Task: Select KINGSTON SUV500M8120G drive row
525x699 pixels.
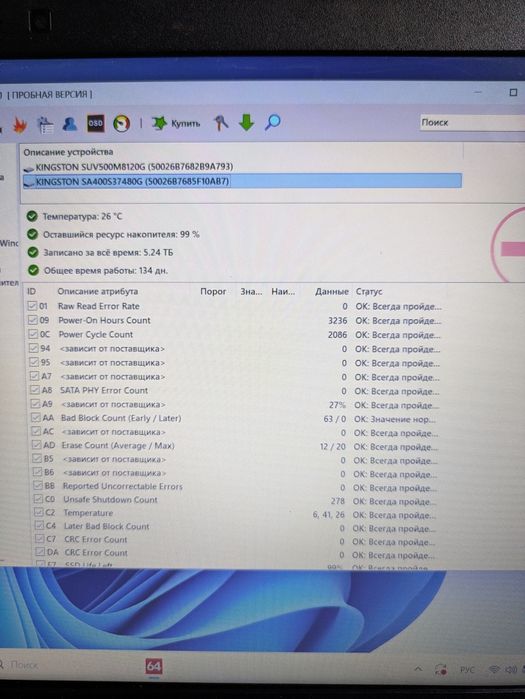Action: 242,167
